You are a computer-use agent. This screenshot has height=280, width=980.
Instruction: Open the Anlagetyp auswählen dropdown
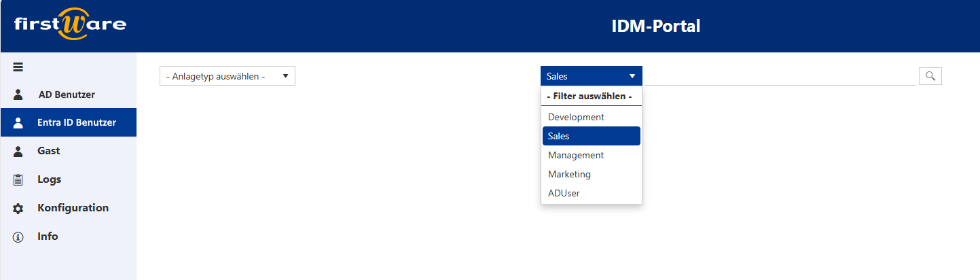[228, 76]
